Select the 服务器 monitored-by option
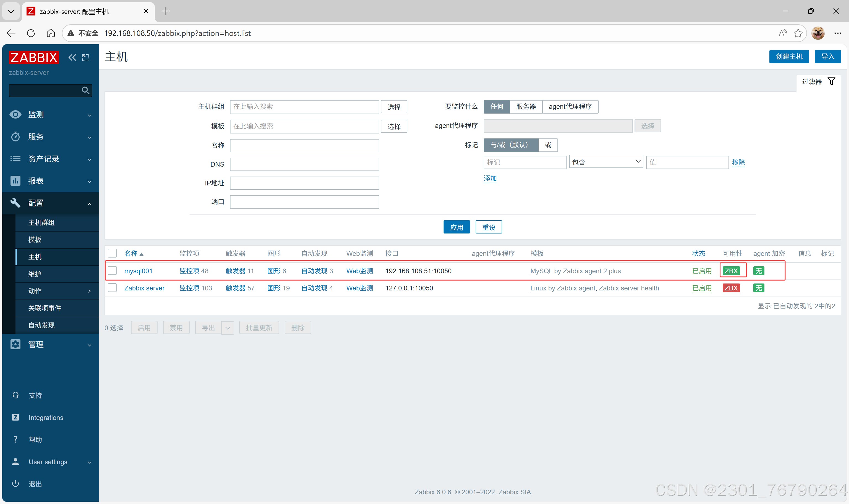 click(x=525, y=107)
